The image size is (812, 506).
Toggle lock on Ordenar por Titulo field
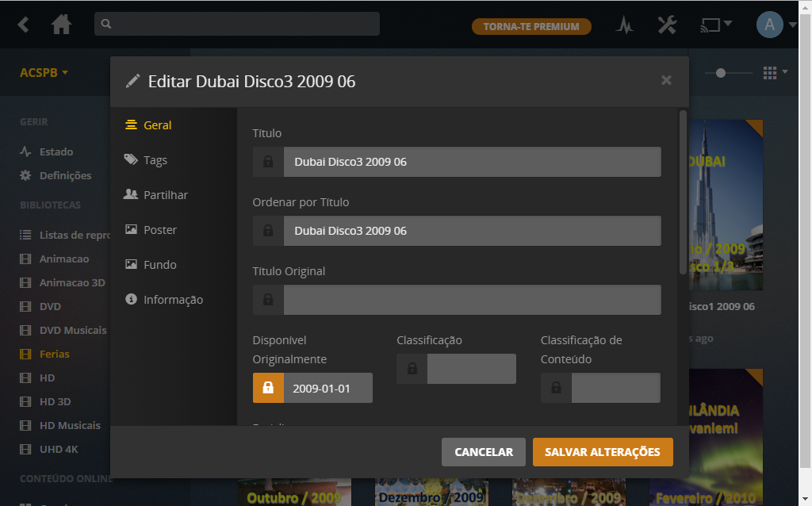[268, 231]
